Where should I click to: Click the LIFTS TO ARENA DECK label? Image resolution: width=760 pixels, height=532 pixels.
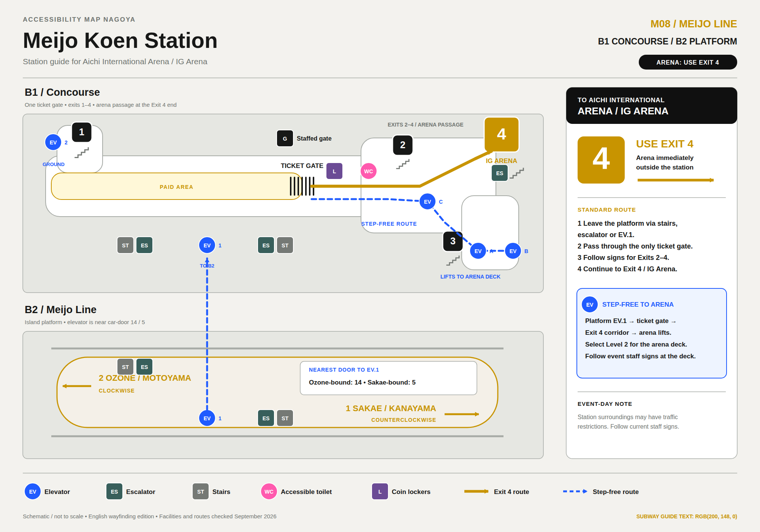[470, 277]
